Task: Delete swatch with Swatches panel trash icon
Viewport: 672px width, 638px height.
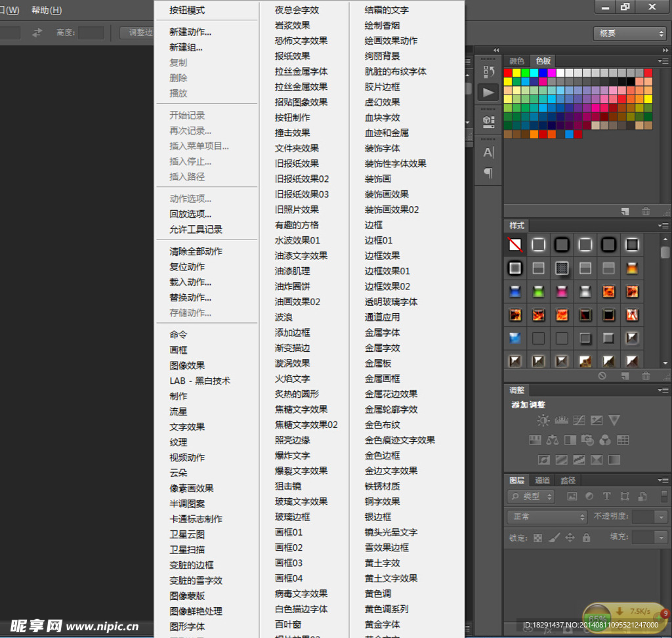Action: (646, 211)
